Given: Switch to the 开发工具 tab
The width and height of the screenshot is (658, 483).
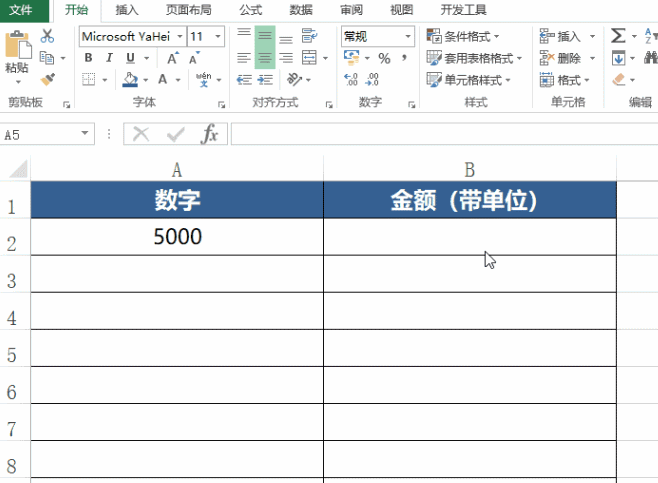Looking at the screenshot, I should [463, 10].
